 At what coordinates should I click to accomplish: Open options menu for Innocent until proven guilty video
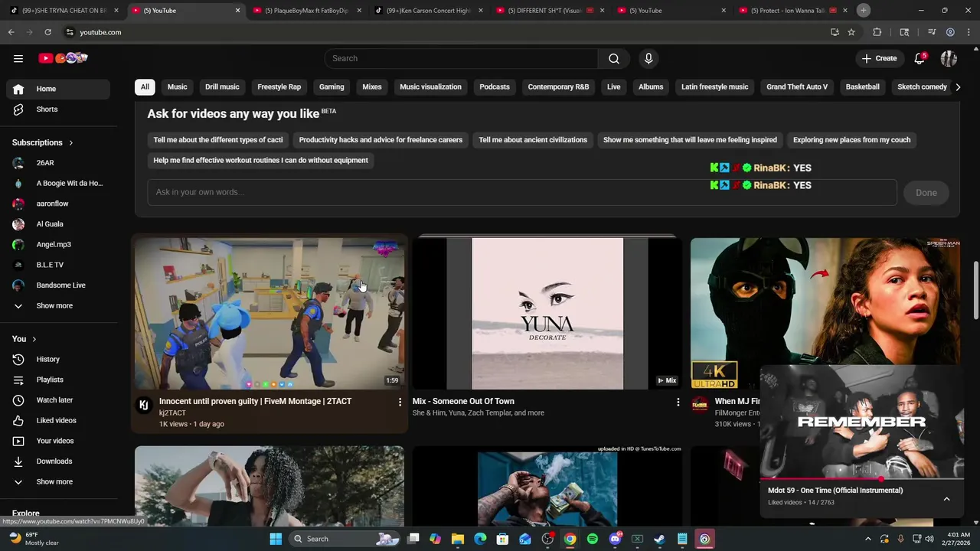point(400,402)
